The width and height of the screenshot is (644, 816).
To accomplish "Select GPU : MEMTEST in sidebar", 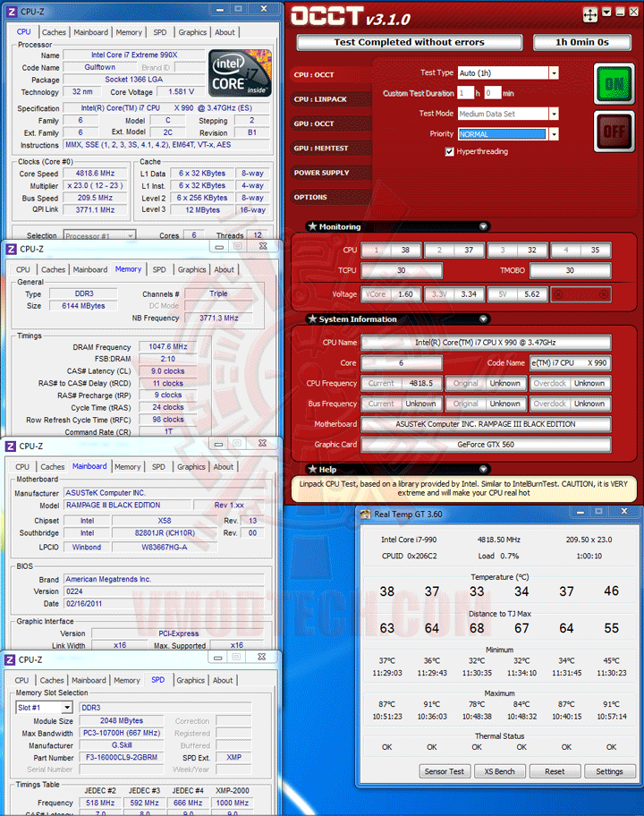I will pos(331,149).
